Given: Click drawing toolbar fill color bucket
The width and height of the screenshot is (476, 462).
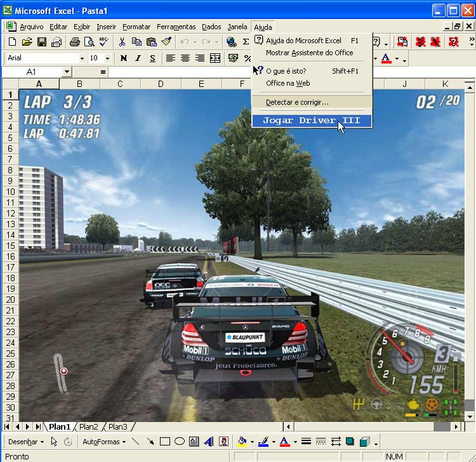Looking at the screenshot, I should [x=242, y=442].
